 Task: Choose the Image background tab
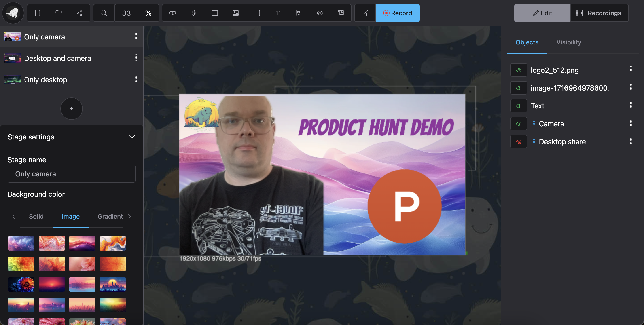click(x=70, y=216)
